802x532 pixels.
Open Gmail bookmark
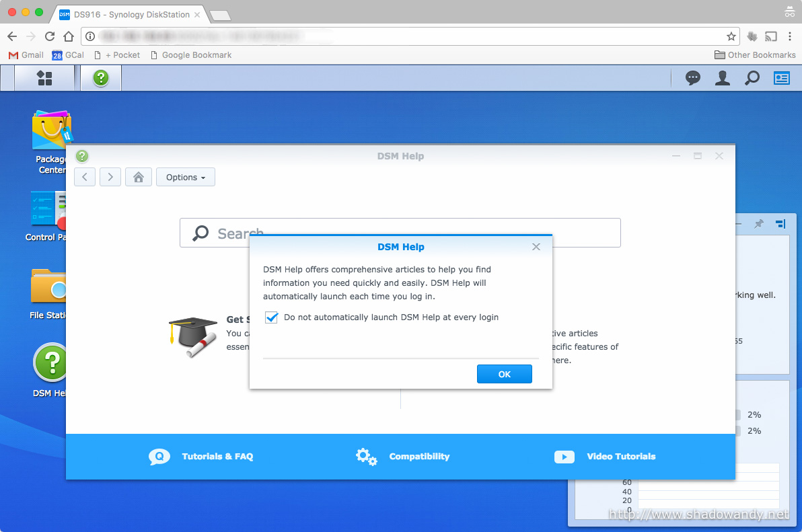coord(26,54)
